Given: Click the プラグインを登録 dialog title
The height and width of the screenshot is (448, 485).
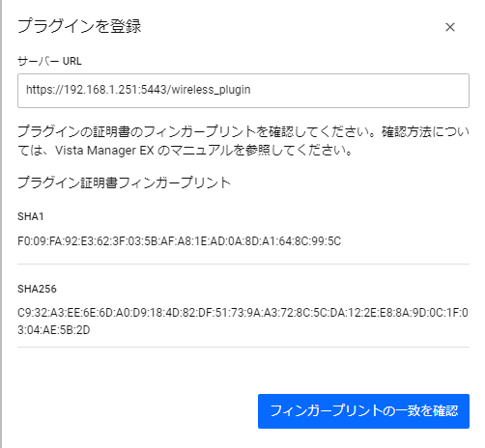Looking at the screenshot, I should [79, 26].
